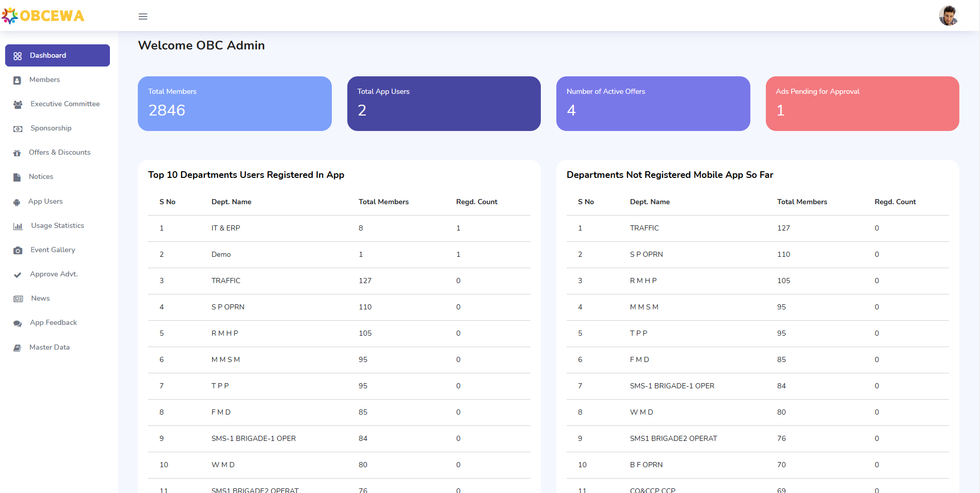Open the Approve Advt. menu item

pos(54,274)
